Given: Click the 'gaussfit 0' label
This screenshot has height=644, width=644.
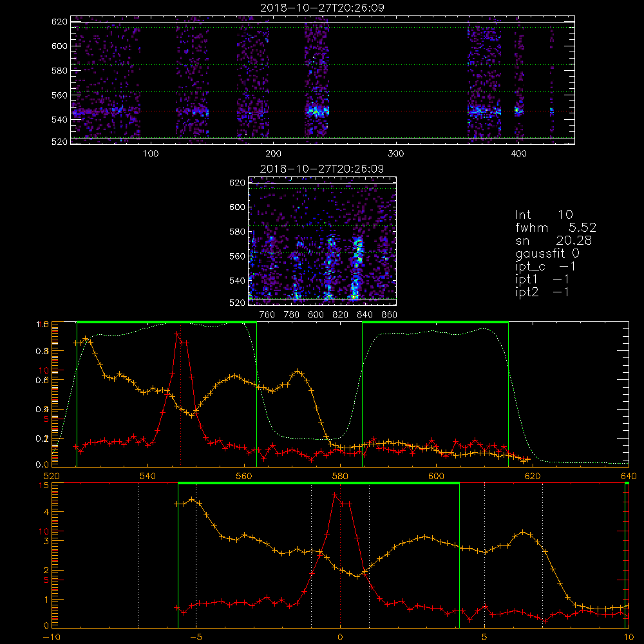Looking at the screenshot, I should [x=547, y=253].
